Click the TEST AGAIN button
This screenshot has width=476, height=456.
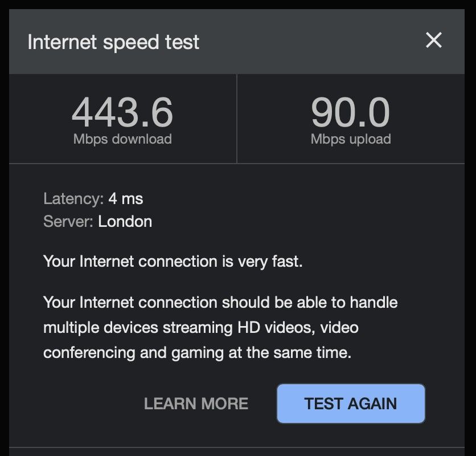point(351,404)
